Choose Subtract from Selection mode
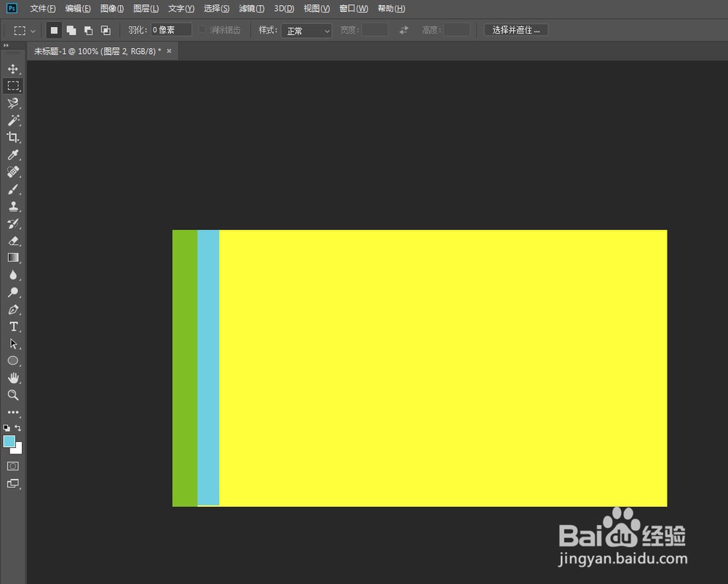 point(88,30)
